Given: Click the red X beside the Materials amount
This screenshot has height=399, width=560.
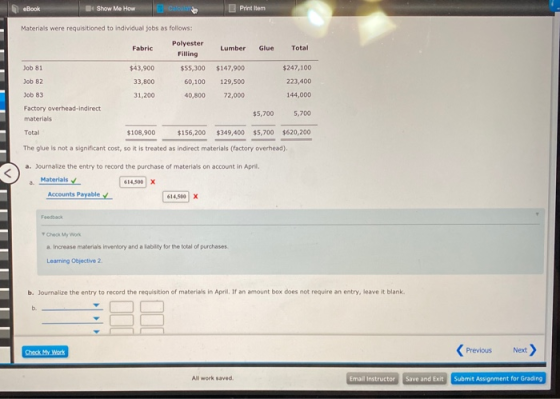Looking at the screenshot, I should pyautogui.click(x=153, y=182).
